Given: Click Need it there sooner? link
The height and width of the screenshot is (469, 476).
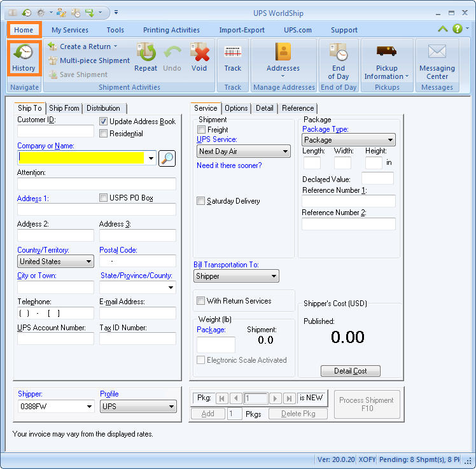Looking at the screenshot, I should pyautogui.click(x=229, y=165).
